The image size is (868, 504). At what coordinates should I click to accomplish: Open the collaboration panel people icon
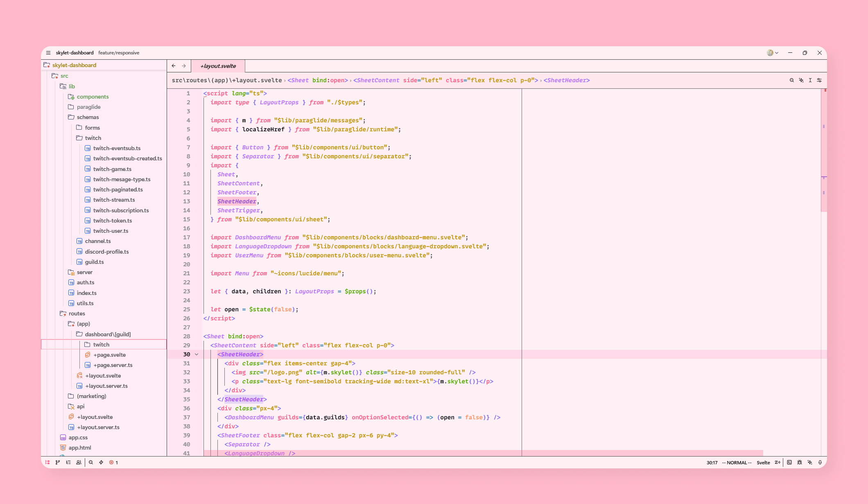pos(79,462)
